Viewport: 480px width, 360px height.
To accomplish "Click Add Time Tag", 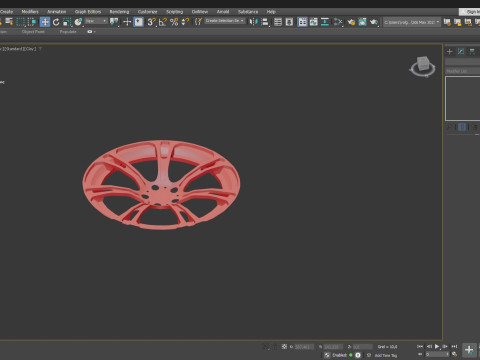I will [386, 355].
